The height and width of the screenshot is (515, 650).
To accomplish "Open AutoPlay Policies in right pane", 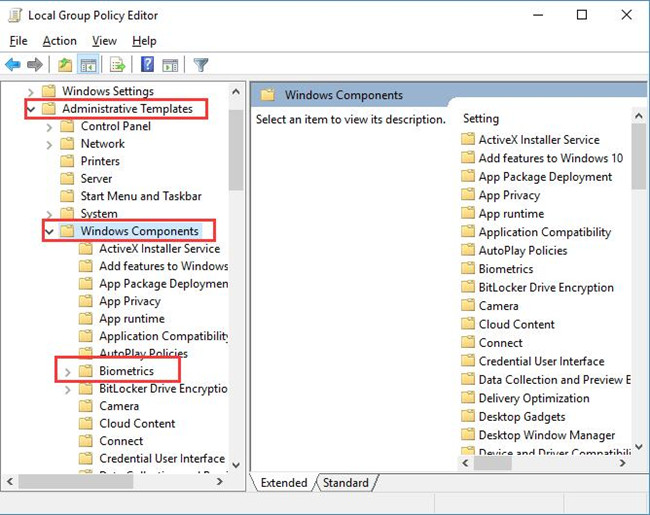I will pyautogui.click(x=523, y=250).
